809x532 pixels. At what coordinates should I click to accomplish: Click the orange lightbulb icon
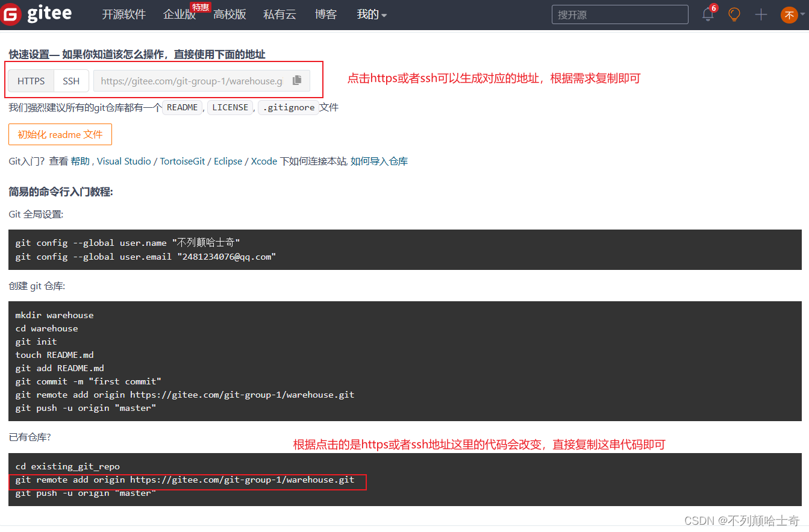coord(734,14)
